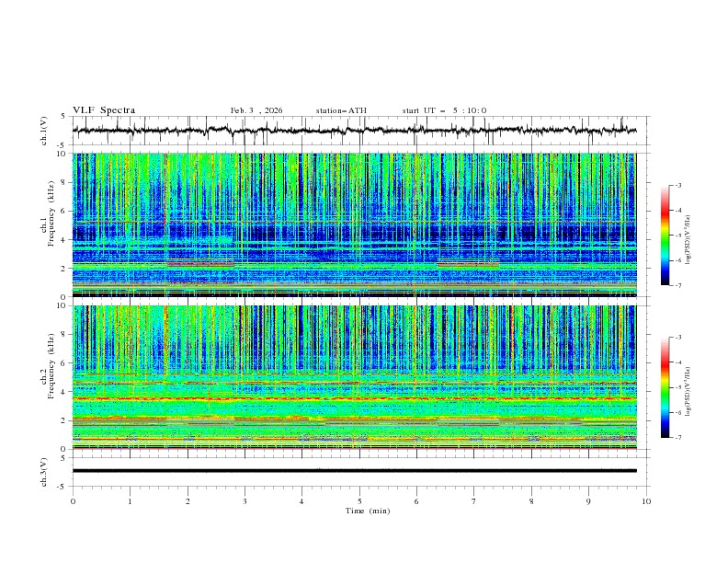Click time axis tick label "6"
Viewport: 728px width, 563px height.
tap(416, 501)
